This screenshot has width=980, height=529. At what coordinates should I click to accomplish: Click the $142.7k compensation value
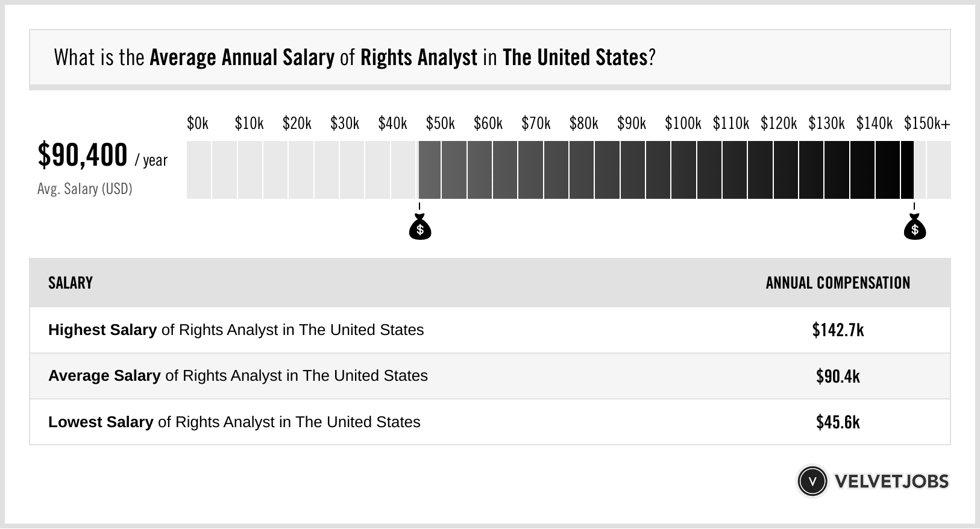(x=838, y=330)
